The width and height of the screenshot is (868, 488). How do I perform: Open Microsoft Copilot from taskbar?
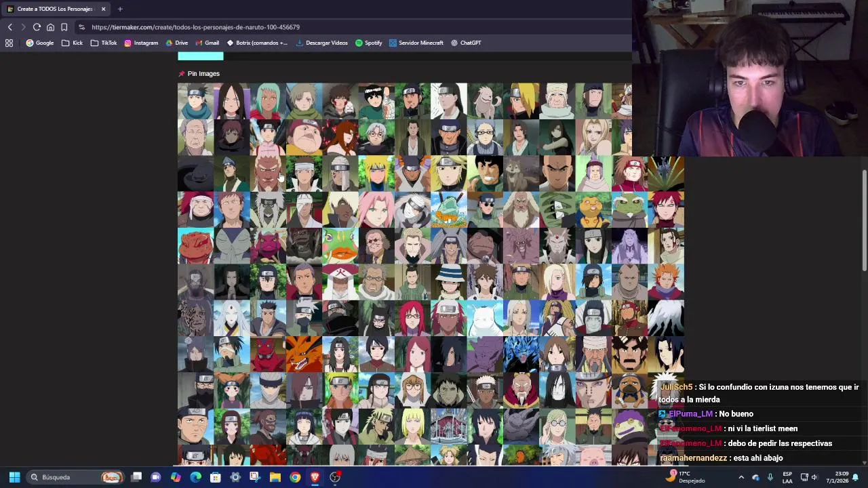tap(176, 477)
